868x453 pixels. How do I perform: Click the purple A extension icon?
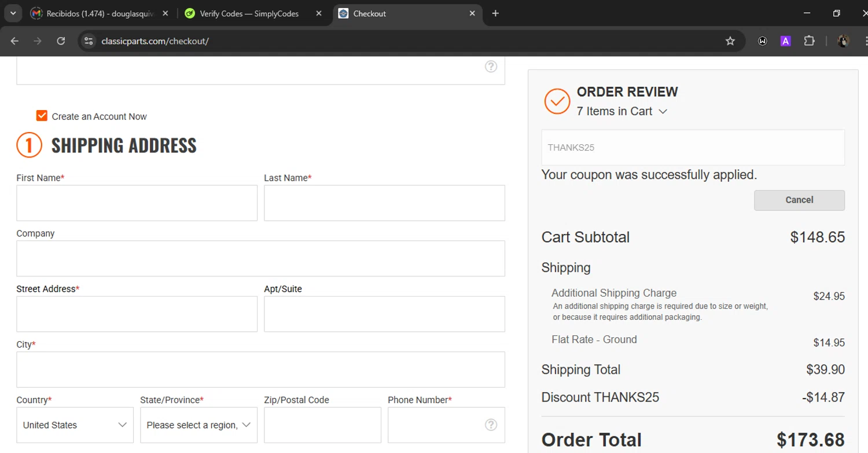tap(785, 41)
